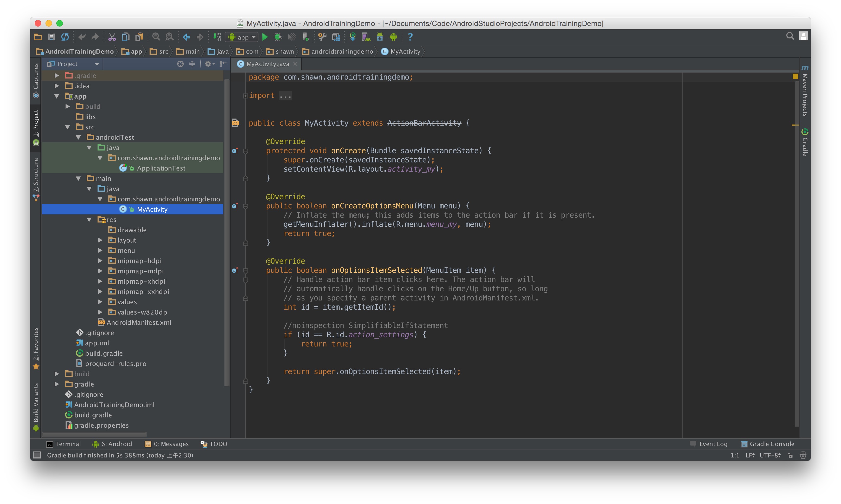This screenshot has width=841, height=504.
Task: Open the Event Log
Action: pyautogui.click(x=709, y=444)
